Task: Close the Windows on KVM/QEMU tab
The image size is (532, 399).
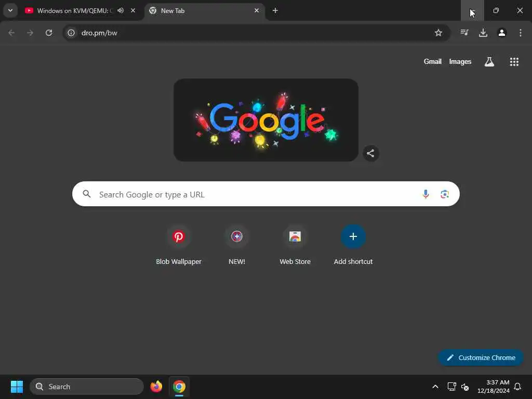Action: [x=133, y=10]
